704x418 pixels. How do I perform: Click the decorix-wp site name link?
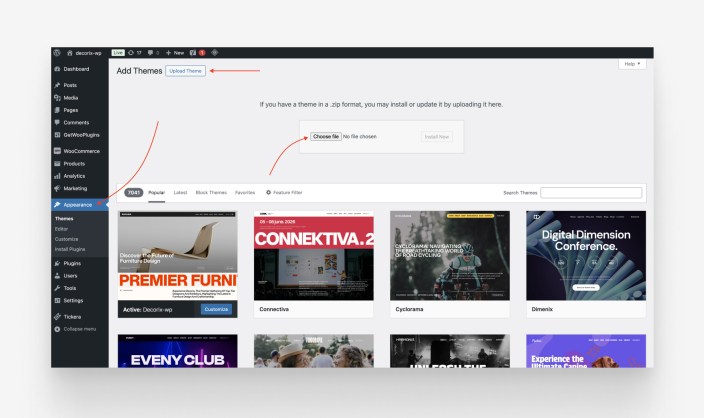pos(88,53)
